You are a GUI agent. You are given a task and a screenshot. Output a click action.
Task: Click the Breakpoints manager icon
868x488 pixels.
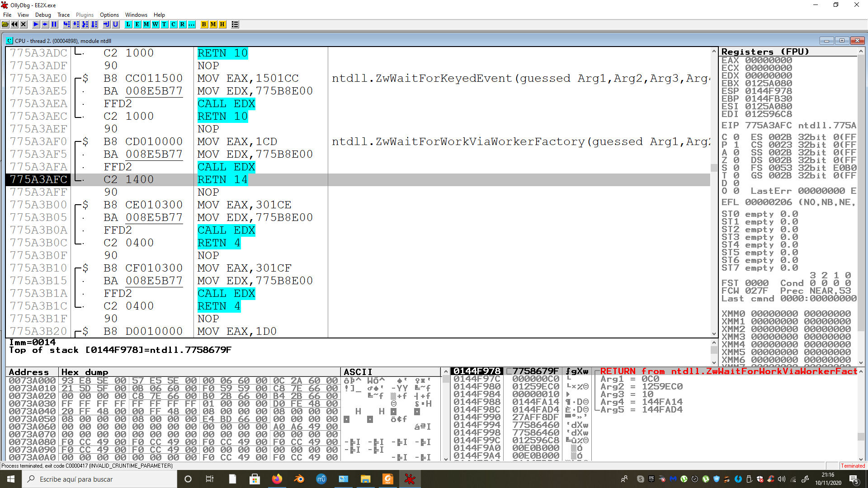point(204,24)
